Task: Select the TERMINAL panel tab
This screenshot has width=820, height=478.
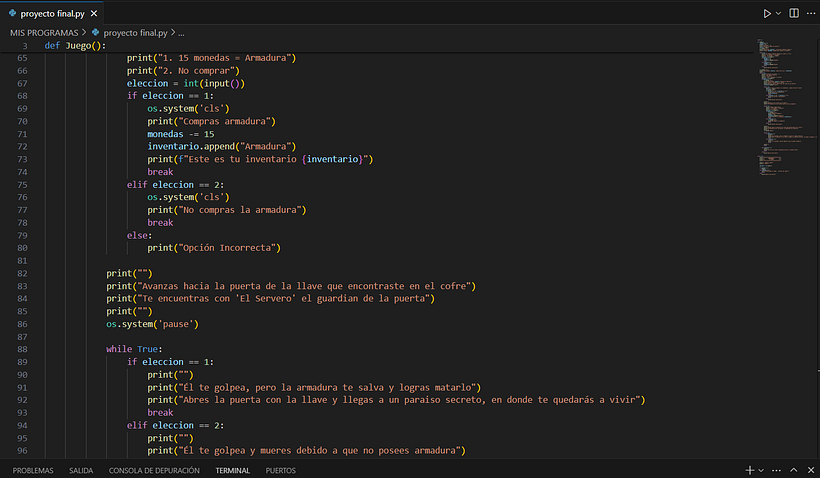Action: point(232,470)
